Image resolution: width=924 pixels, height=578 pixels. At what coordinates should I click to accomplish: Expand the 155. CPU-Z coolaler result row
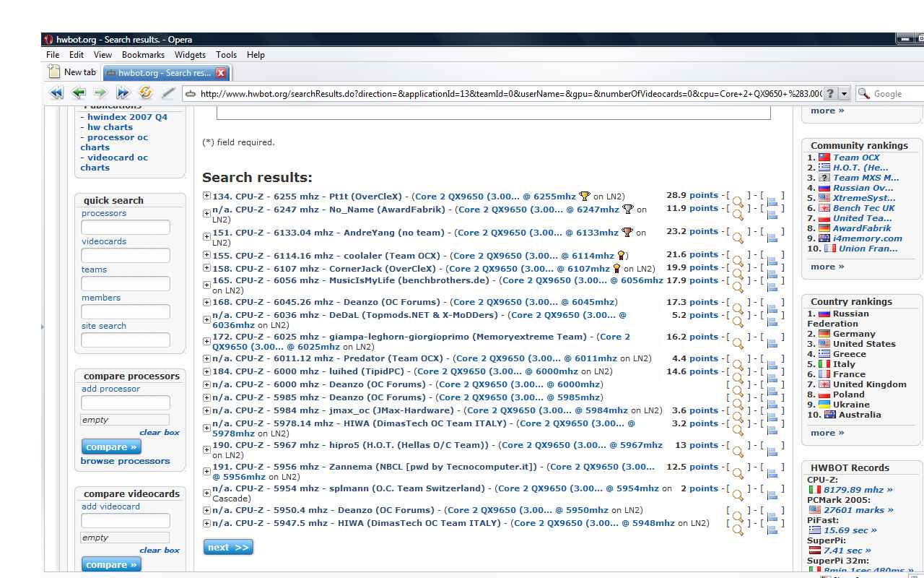(206, 254)
